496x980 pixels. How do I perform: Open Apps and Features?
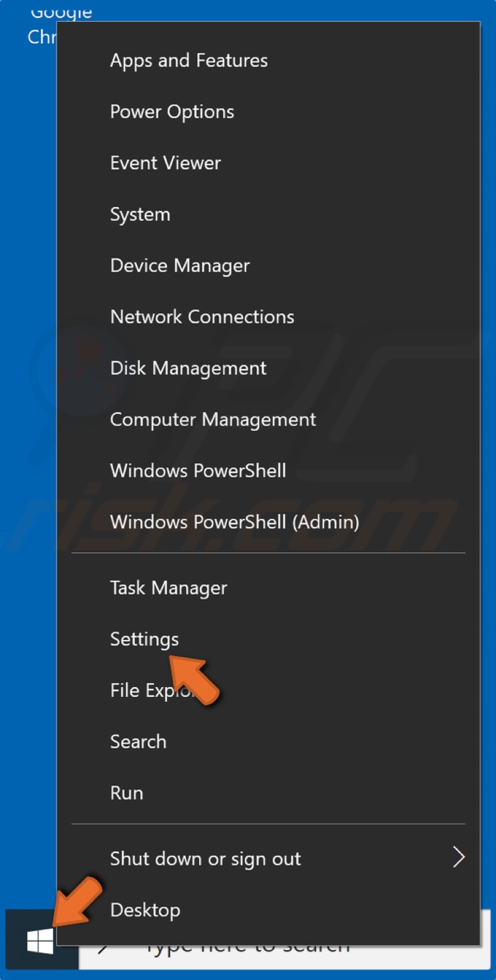[x=188, y=60]
